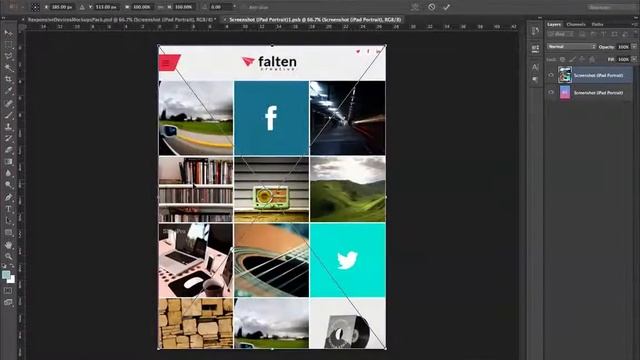Filter layers by type layers icon
640x360 pixels.
pyautogui.click(x=604, y=34)
